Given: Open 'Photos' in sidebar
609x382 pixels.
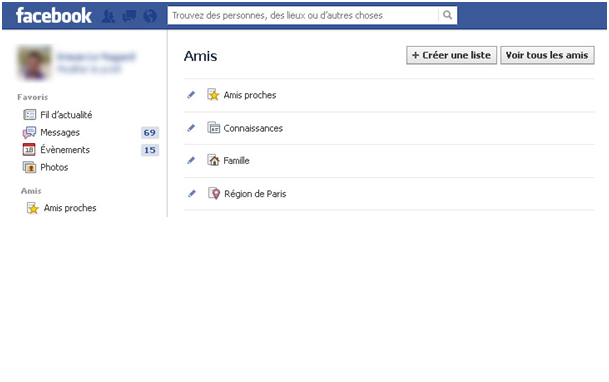Looking at the screenshot, I should (x=54, y=167).
